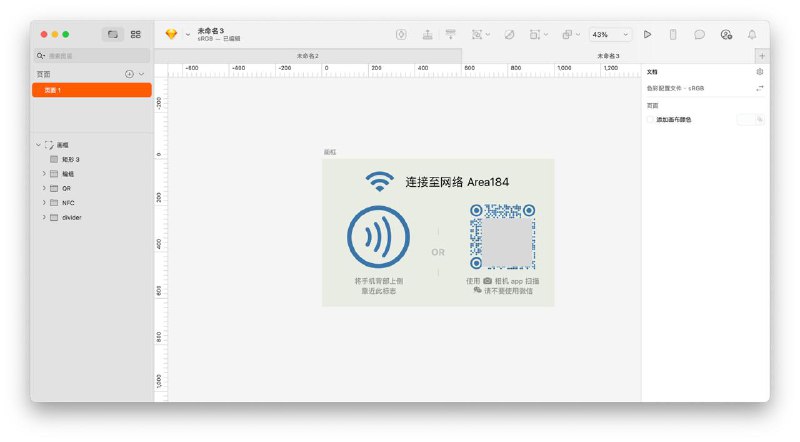Click the Preview play button
The width and height of the screenshot is (800, 442).
(x=647, y=34)
